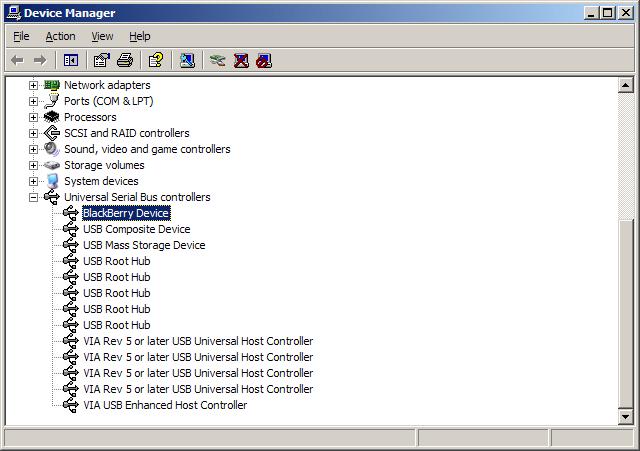Click the Universal Serial Bus controllers icon

click(52, 197)
